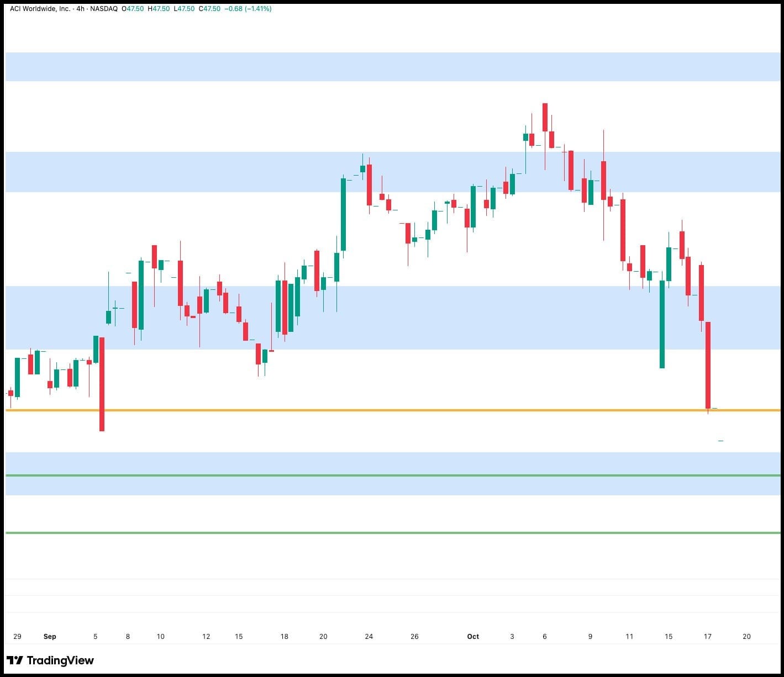This screenshot has width=784, height=677.
Task: Click the long red candle above the 5 label
Action: (x=102, y=384)
